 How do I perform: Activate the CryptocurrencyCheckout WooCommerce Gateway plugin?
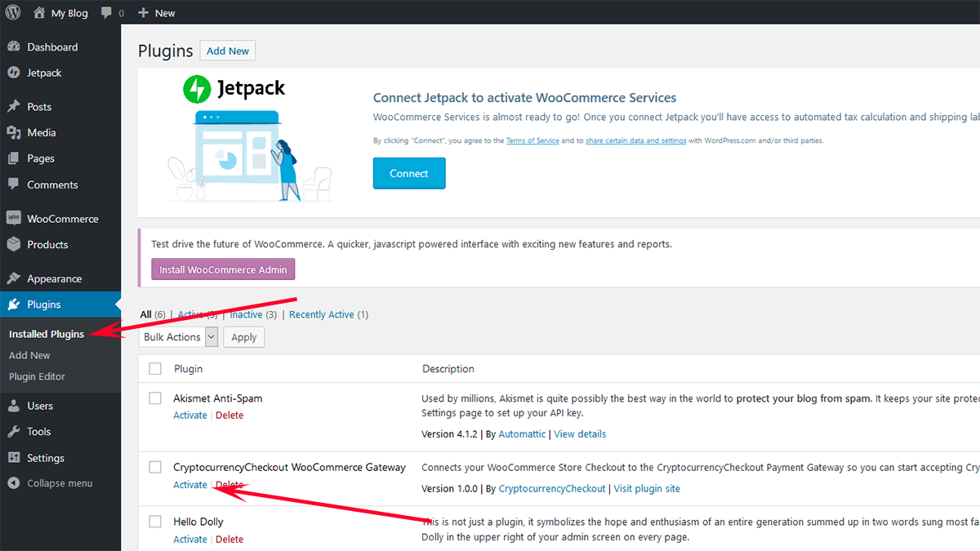click(190, 485)
